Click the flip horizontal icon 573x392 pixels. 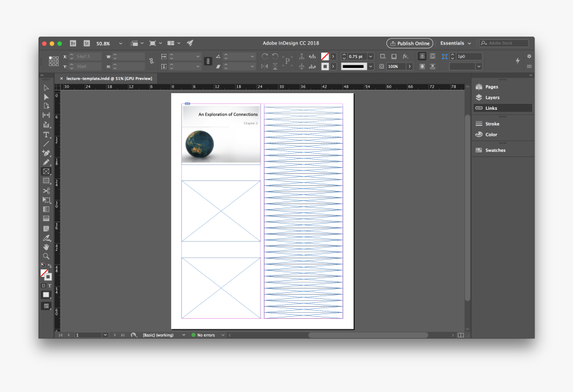click(265, 67)
